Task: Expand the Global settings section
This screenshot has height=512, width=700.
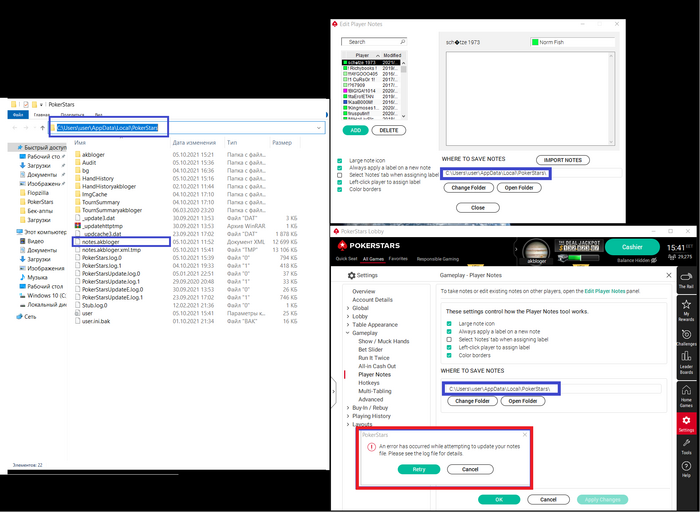Action: click(x=348, y=308)
